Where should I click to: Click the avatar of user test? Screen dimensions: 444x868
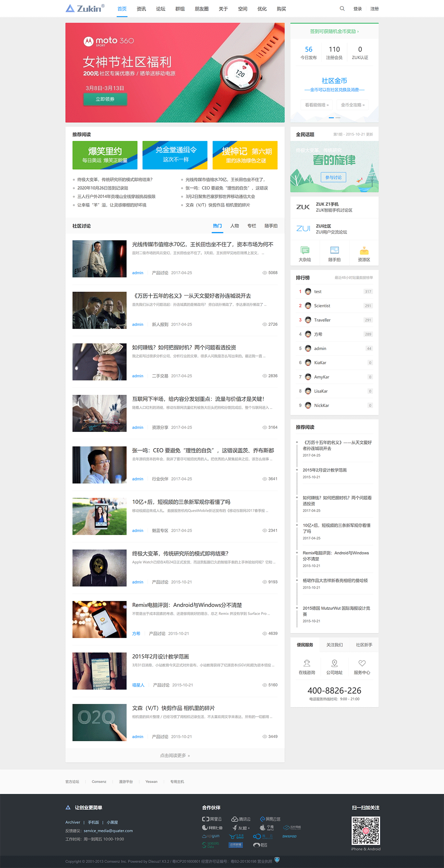(x=308, y=291)
